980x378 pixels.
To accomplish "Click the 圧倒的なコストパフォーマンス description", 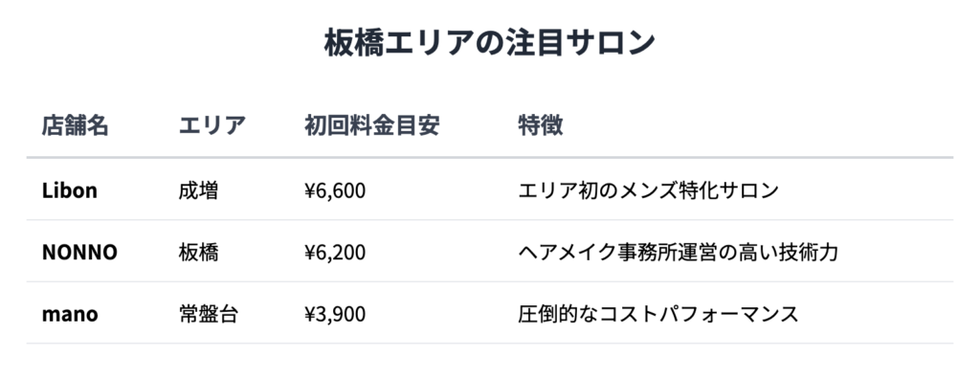I will coord(658,314).
